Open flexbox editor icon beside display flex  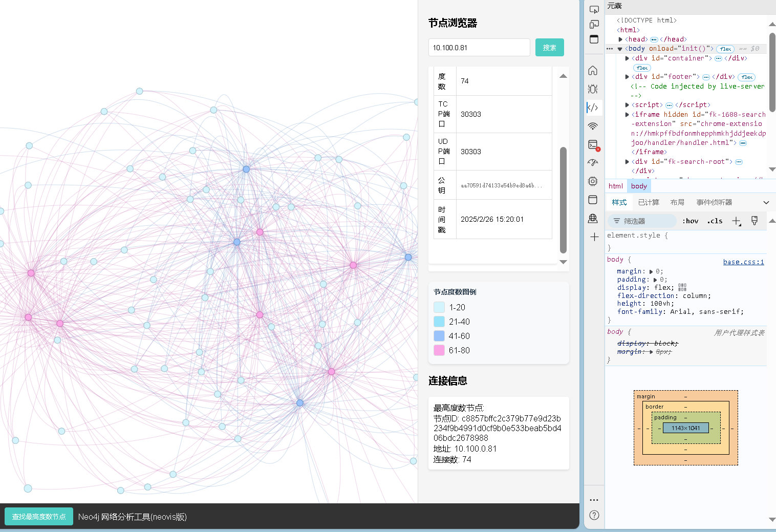tap(682, 287)
